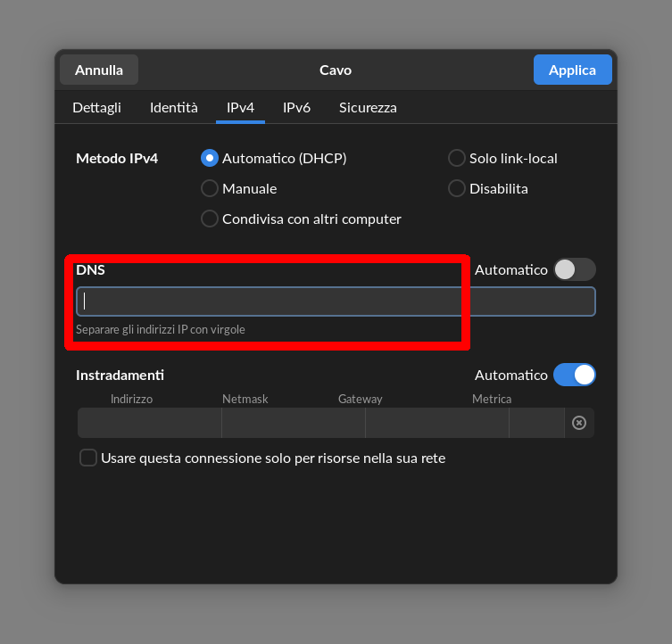Choose the Disabilita IPv4 method
Screen dimensions: 672x644
click(457, 188)
